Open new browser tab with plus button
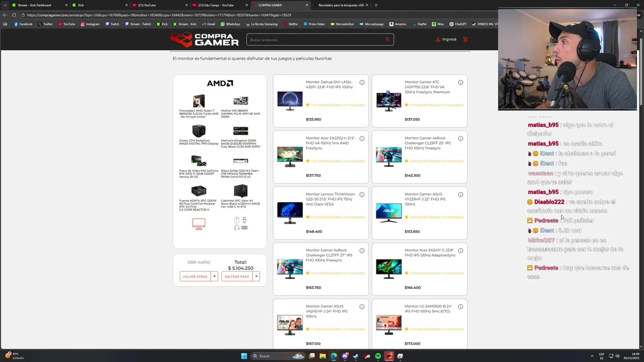644x362 pixels. click(x=376, y=5)
